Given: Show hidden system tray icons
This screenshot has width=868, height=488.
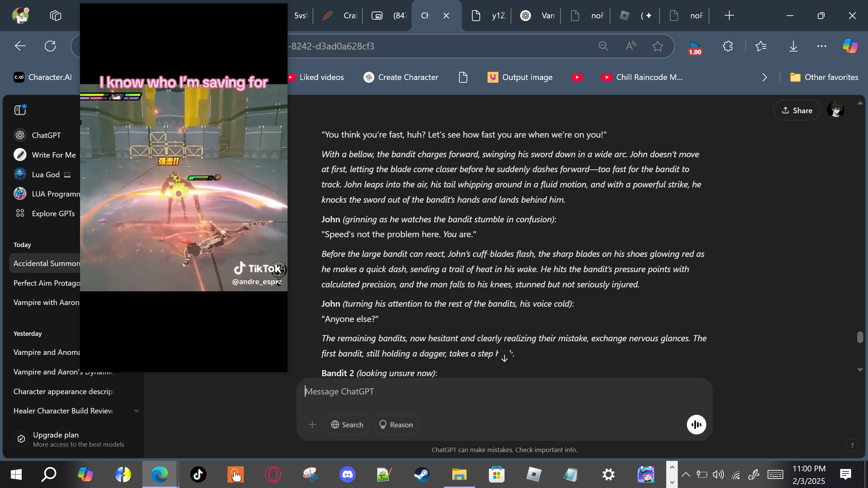Looking at the screenshot, I should (686, 474).
